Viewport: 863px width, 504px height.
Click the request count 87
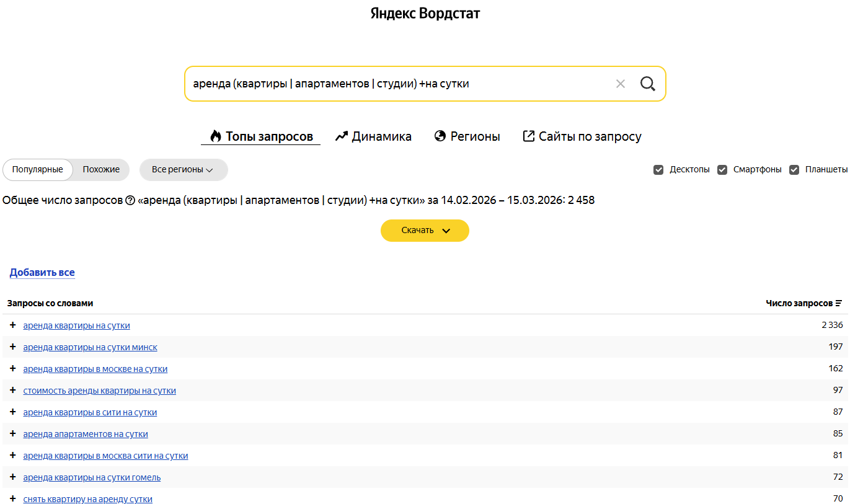838,412
